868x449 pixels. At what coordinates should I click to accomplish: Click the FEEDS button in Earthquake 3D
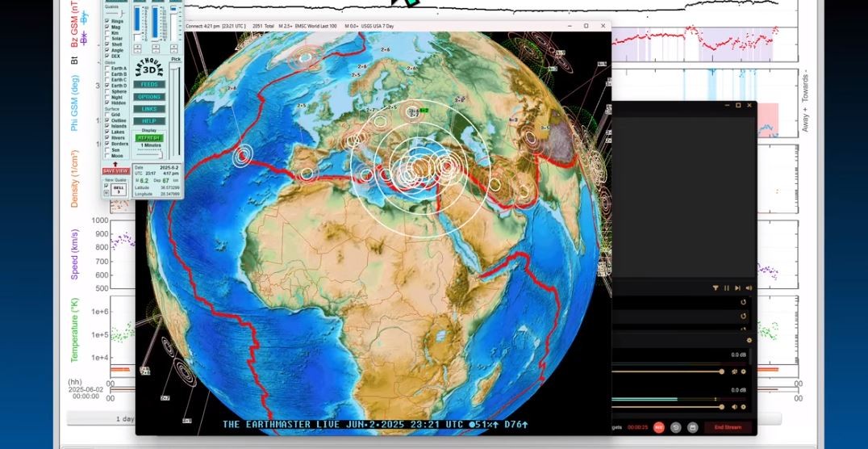pos(149,84)
